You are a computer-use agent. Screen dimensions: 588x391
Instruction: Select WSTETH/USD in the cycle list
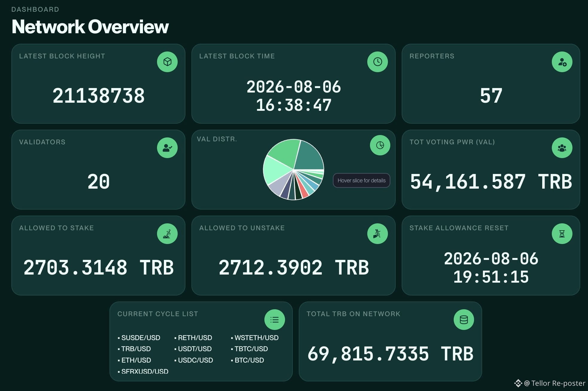[x=257, y=338]
